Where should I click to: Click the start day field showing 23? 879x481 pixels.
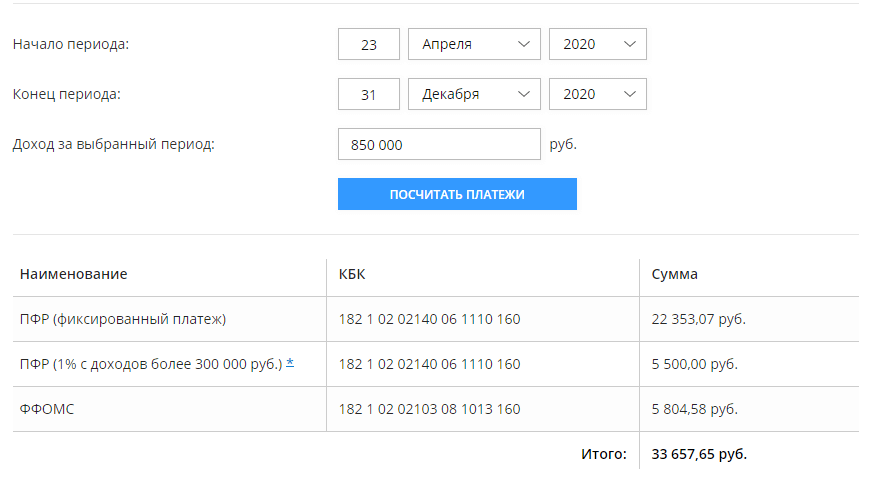tap(368, 44)
